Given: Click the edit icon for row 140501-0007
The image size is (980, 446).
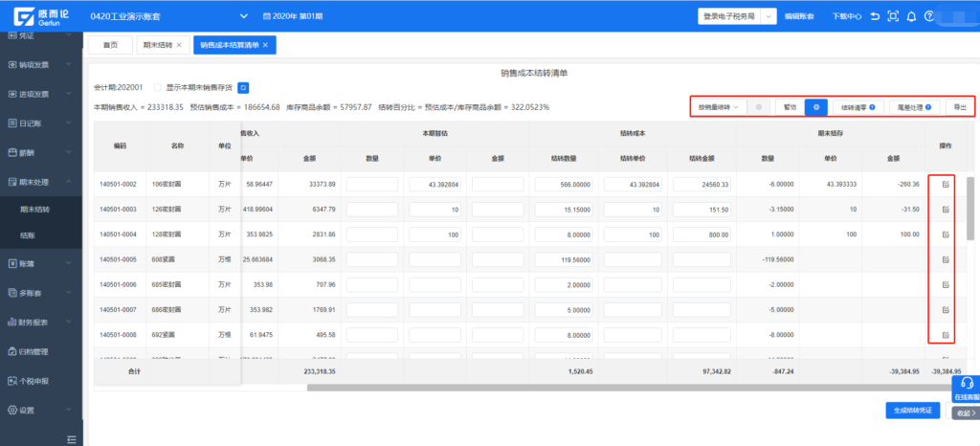Looking at the screenshot, I should click(946, 310).
